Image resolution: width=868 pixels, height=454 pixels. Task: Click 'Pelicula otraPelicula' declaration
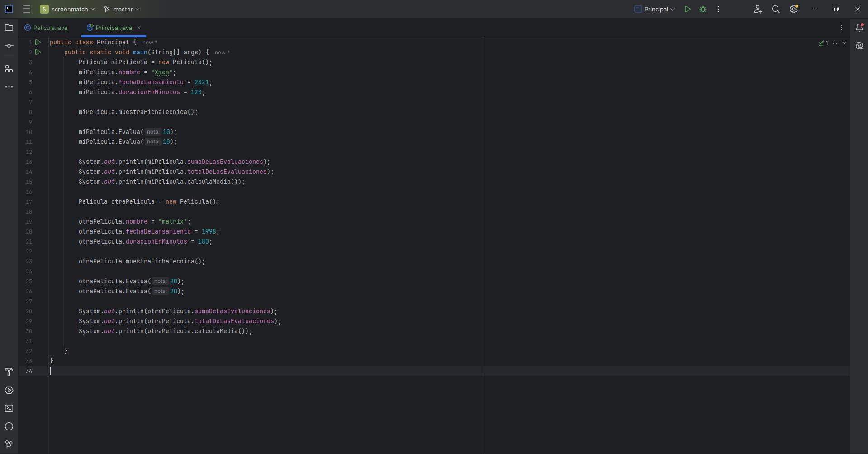coord(117,201)
